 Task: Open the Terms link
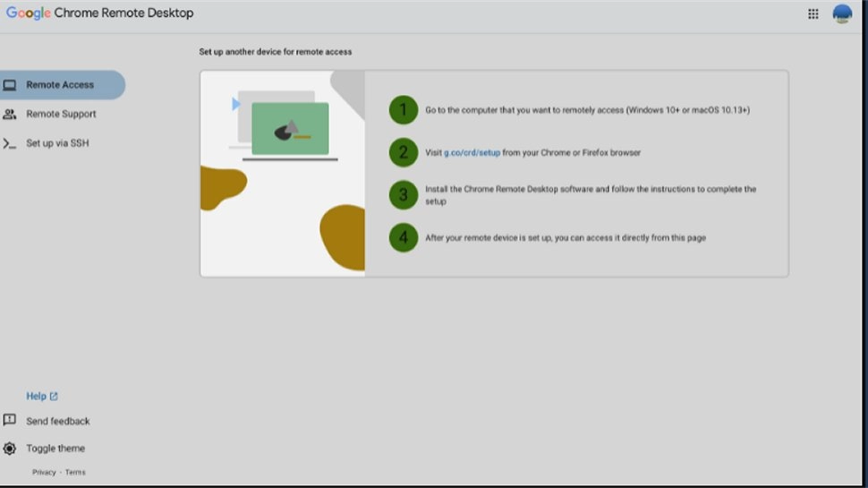click(x=75, y=473)
